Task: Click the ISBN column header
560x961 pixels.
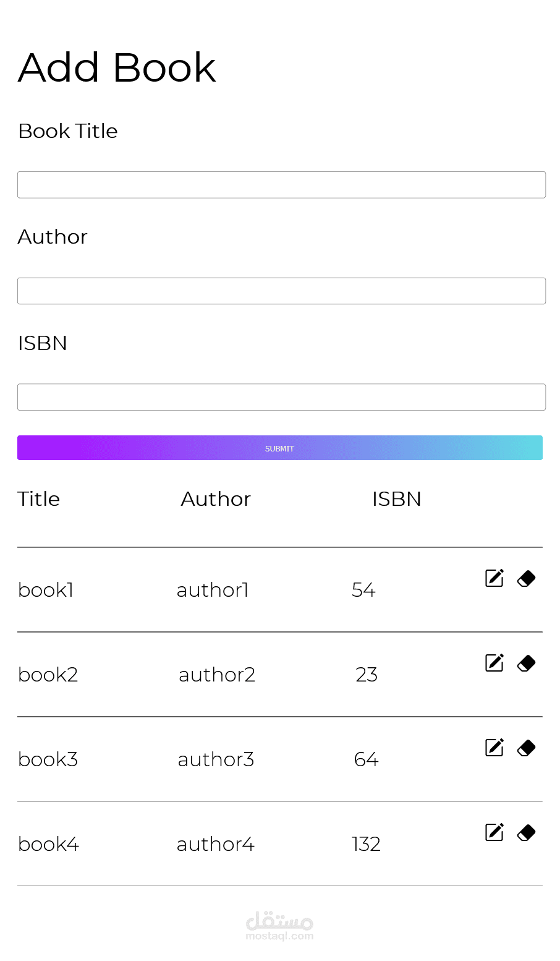Action: click(x=396, y=499)
